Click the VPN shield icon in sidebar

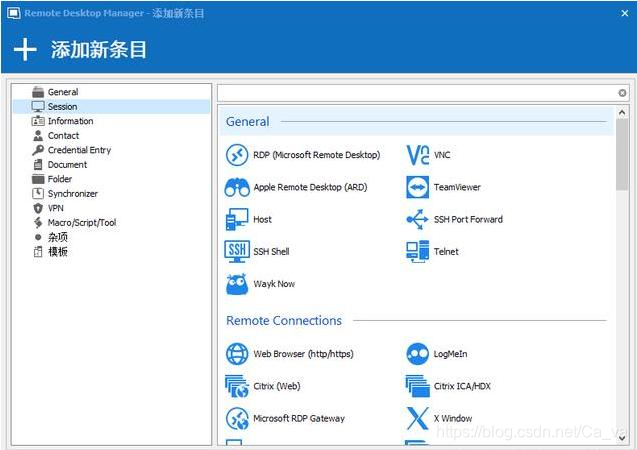38,208
